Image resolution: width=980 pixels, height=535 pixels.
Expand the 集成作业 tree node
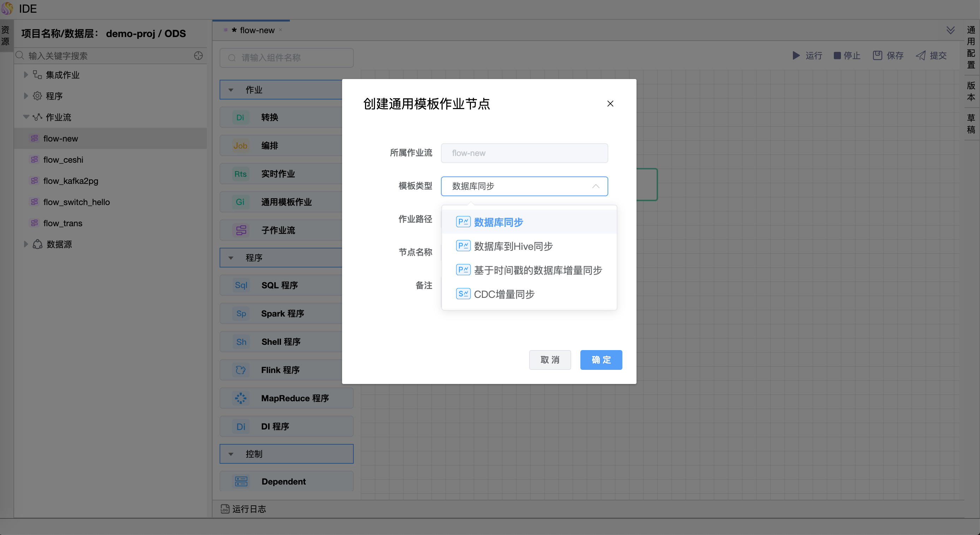coord(26,74)
